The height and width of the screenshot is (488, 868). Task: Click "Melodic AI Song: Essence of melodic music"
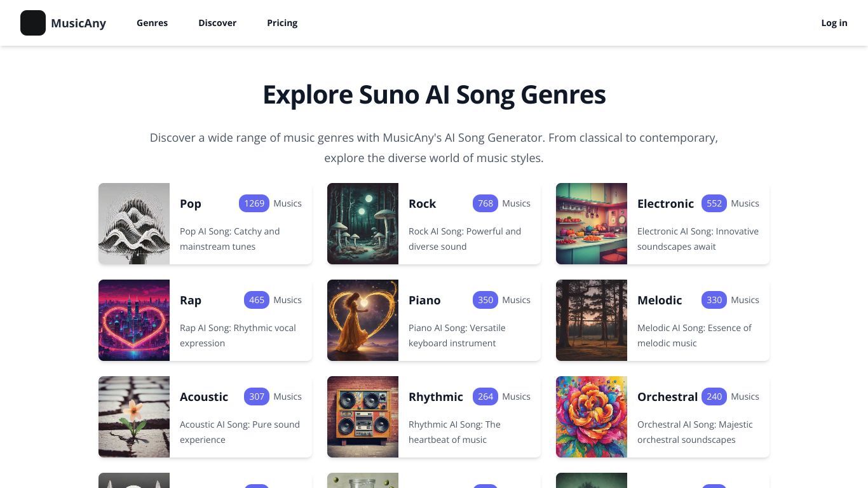pyautogui.click(x=694, y=335)
